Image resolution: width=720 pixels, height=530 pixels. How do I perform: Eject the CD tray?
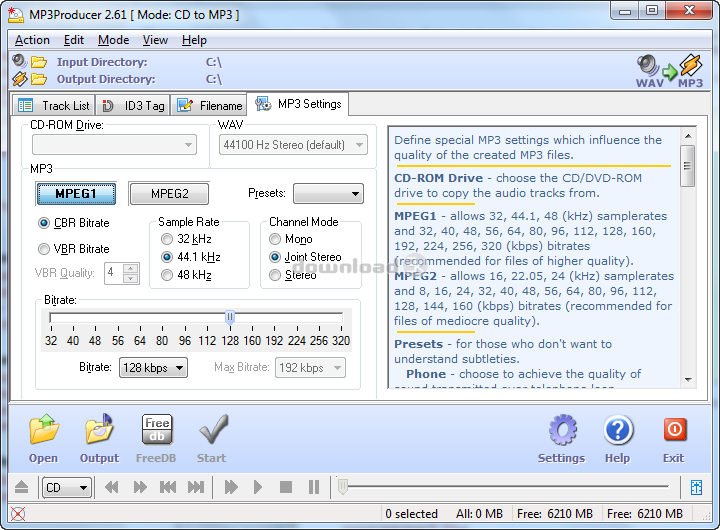tap(22, 487)
